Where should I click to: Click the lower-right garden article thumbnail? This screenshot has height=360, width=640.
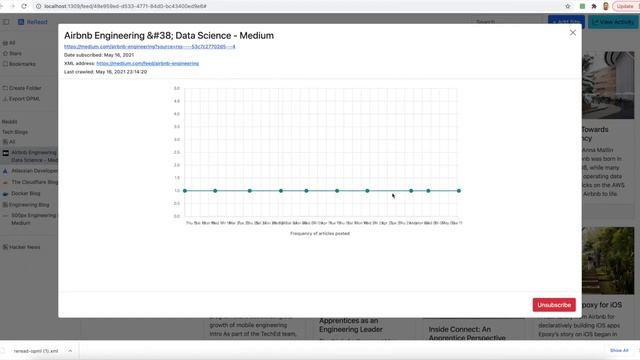pos(608,260)
